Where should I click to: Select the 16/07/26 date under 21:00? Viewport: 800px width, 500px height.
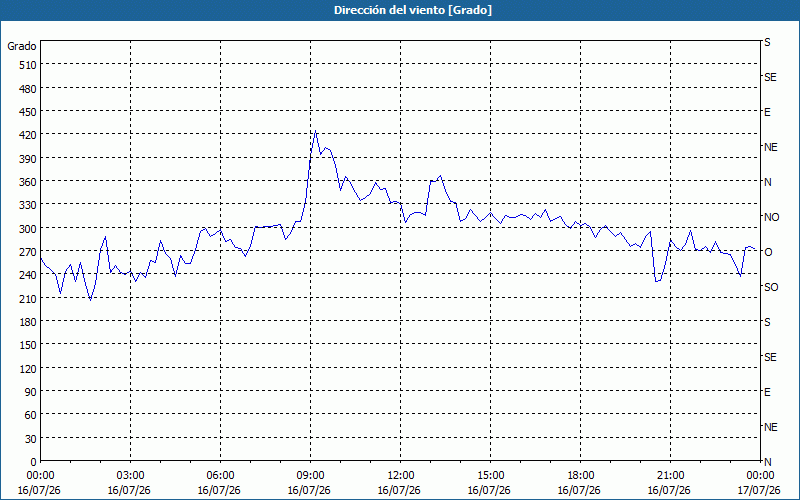click(669, 490)
